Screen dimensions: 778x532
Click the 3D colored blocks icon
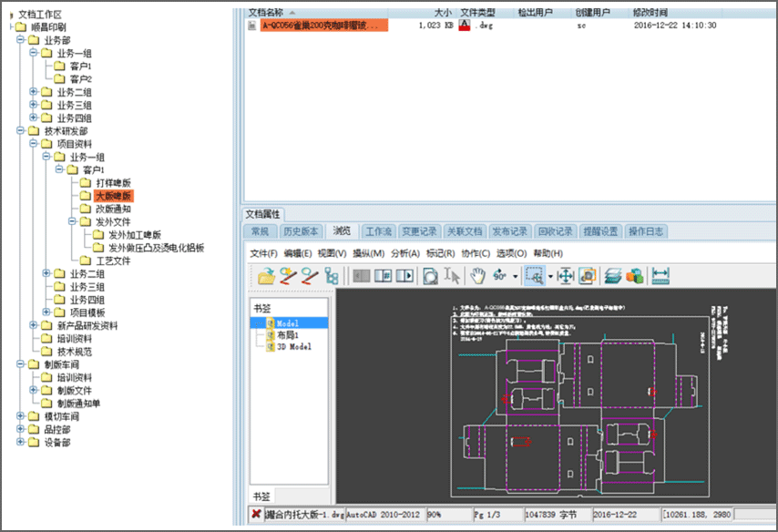(634, 275)
